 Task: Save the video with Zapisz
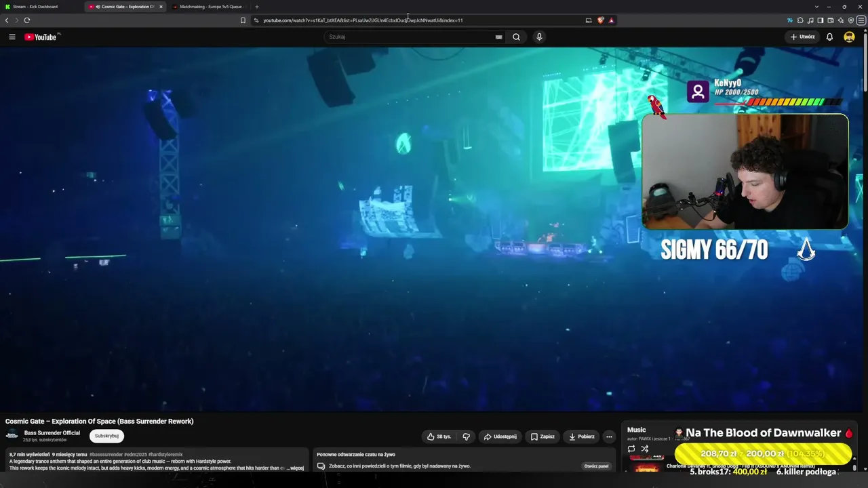pyautogui.click(x=542, y=436)
